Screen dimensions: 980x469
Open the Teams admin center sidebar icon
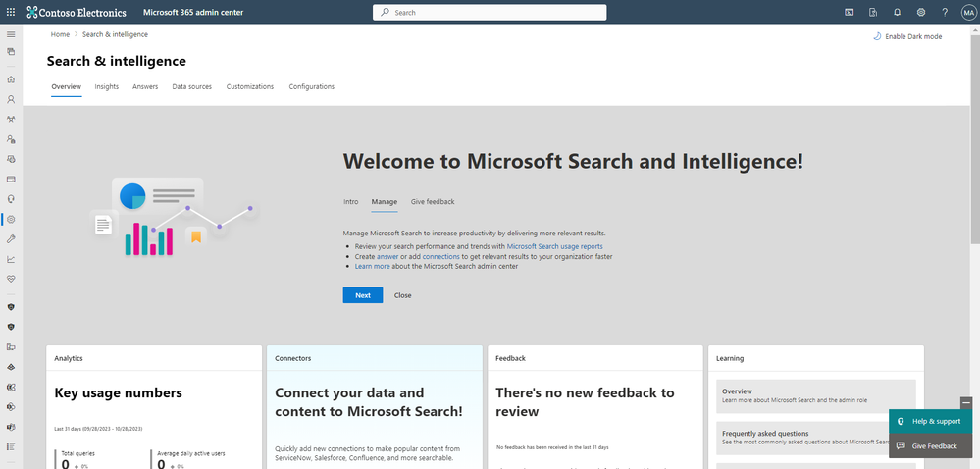pos(11,427)
